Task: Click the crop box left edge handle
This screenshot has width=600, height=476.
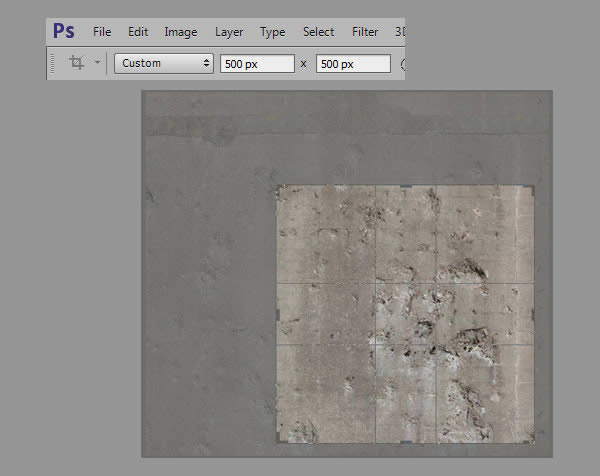Action: coord(277,315)
